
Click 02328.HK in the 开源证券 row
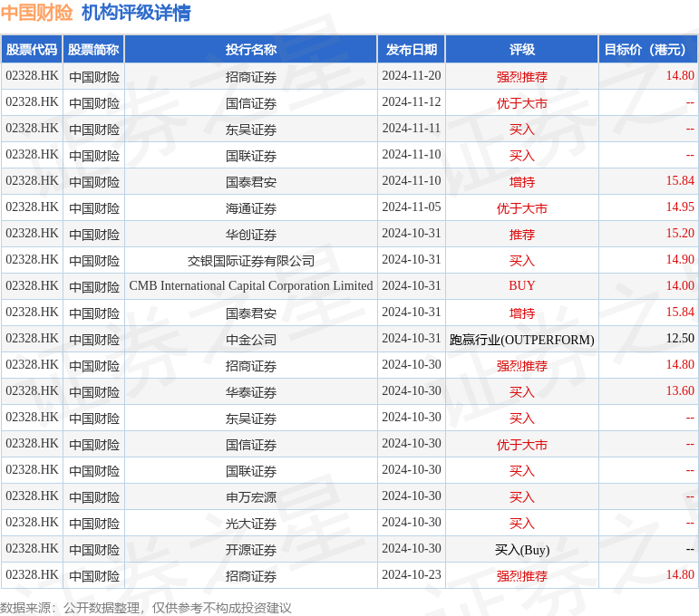tap(32, 548)
